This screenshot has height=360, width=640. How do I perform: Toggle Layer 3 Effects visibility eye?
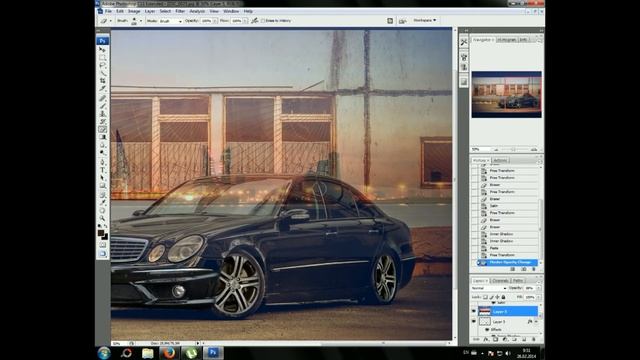(487, 329)
